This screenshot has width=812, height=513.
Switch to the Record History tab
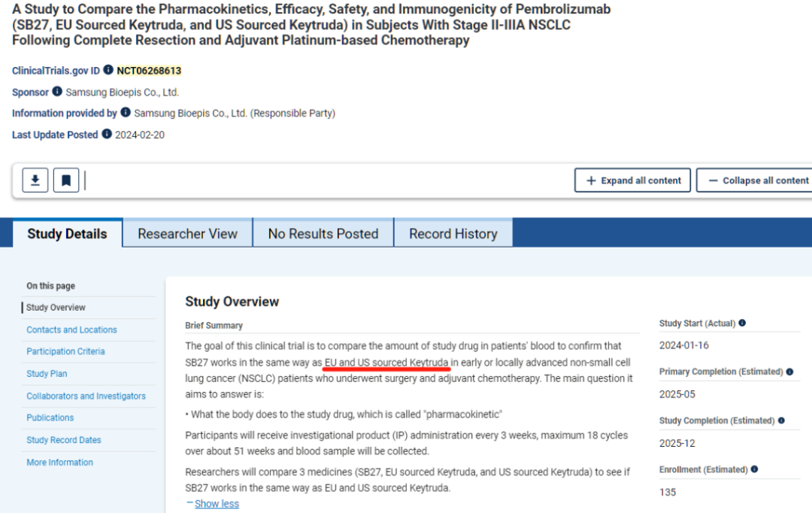click(x=453, y=234)
